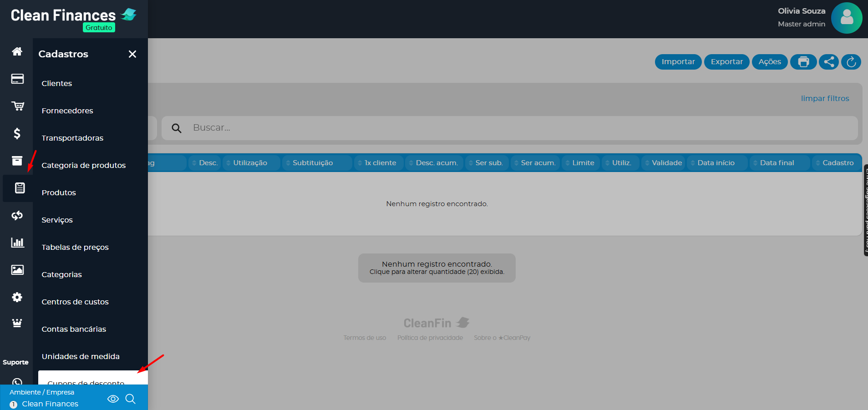Image resolution: width=868 pixels, height=410 pixels.
Task: Toggle the eye icon for Ambiente/Empresa
Action: point(113,399)
